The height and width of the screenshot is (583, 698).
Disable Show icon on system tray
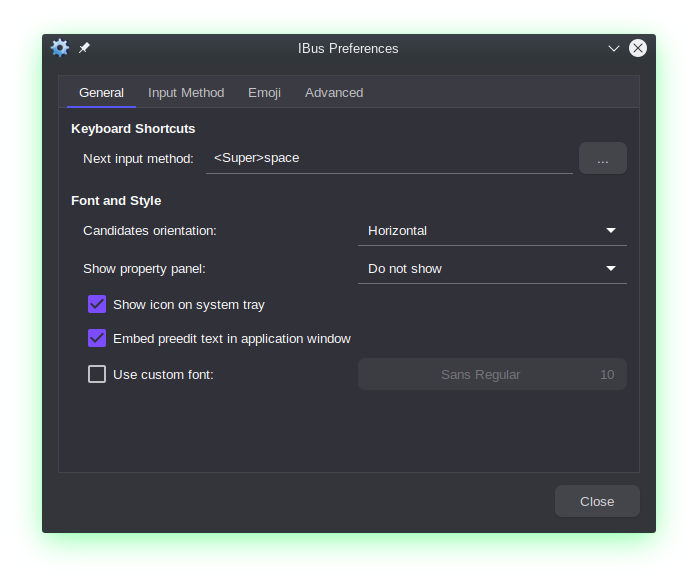[x=97, y=305]
